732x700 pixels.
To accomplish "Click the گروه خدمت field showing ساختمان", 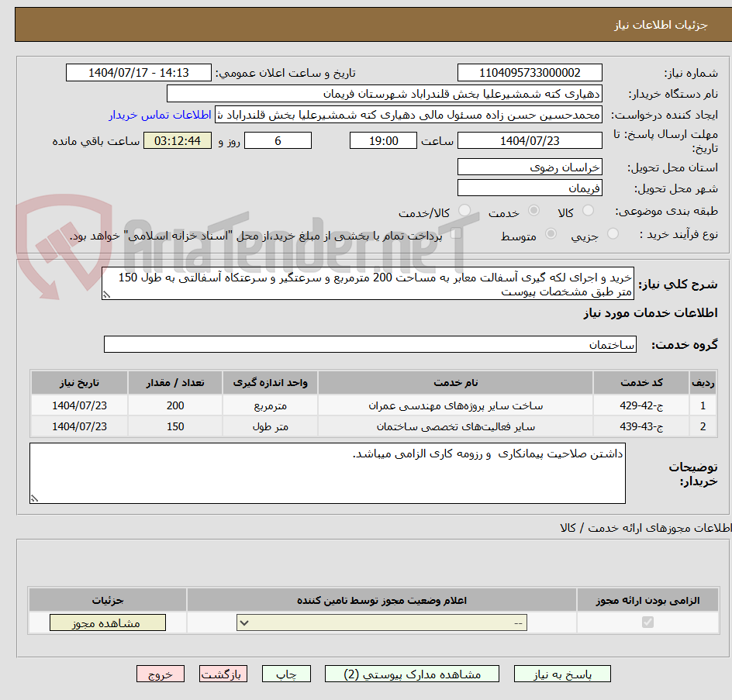I will (x=370, y=344).
